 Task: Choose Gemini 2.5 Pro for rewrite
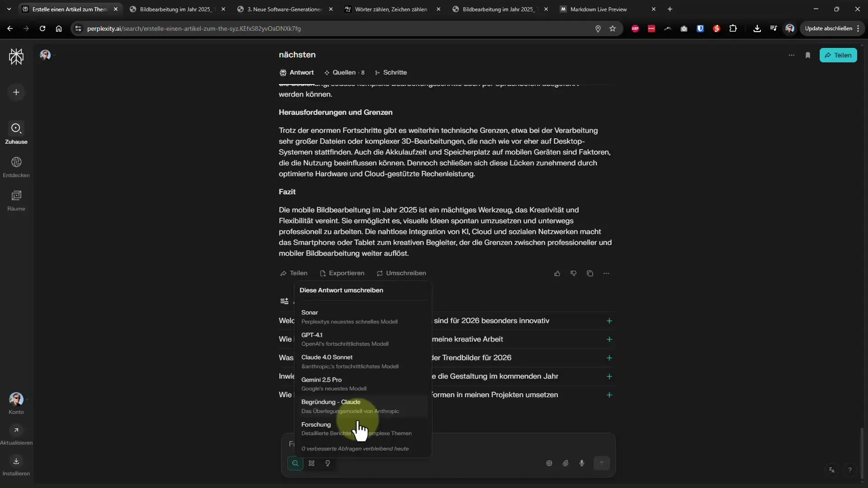[362, 384]
